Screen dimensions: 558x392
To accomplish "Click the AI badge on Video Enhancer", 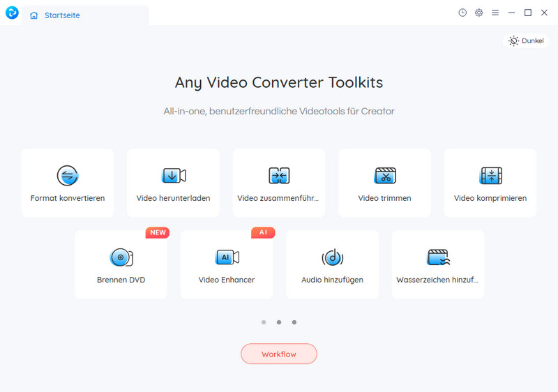I will point(264,232).
